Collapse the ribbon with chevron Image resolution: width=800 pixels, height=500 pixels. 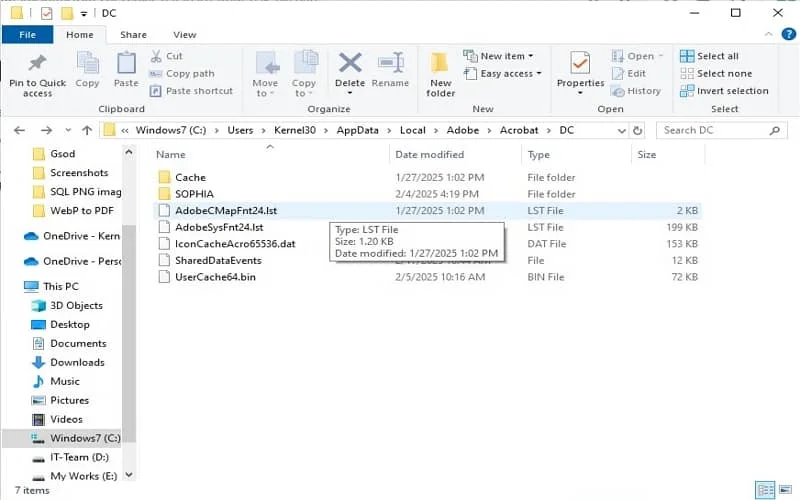768,34
